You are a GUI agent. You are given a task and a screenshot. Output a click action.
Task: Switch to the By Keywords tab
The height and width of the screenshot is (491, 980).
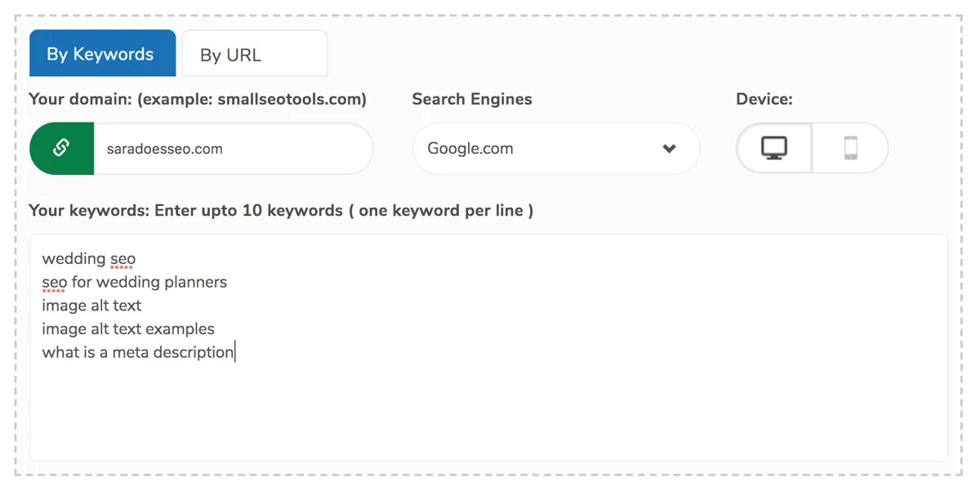101,54
